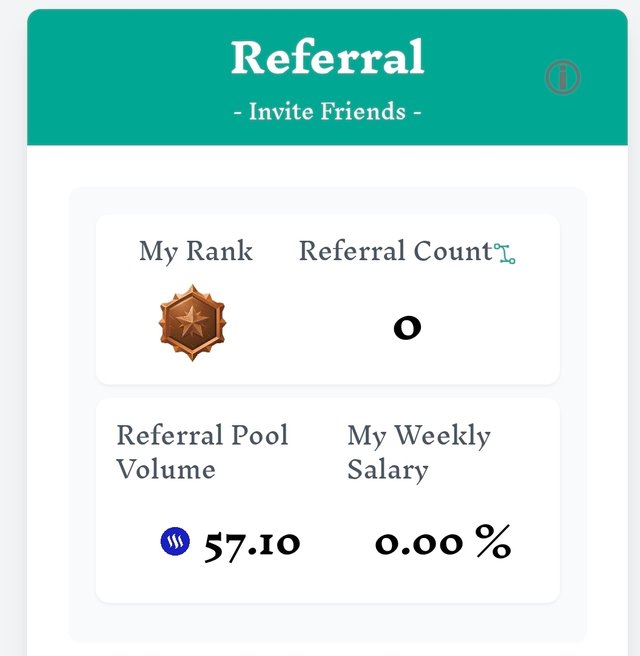Screen dimensions: 640x656
Task: Click the percent sign in weekly salary
Action: point(494,542)
